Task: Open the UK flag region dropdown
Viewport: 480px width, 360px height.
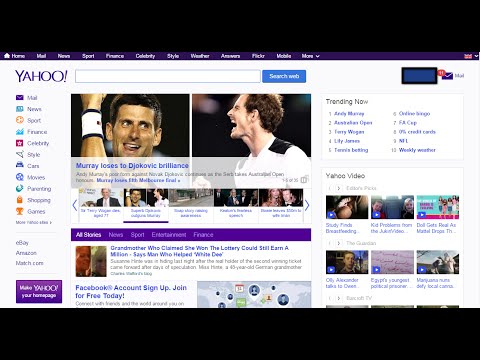Action: 471,56
